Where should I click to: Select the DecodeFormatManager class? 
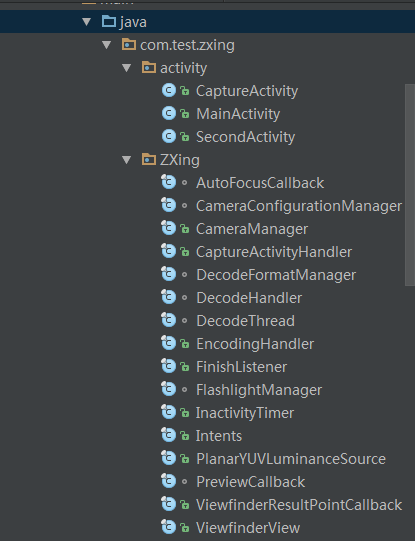click(x=276, y=275)
